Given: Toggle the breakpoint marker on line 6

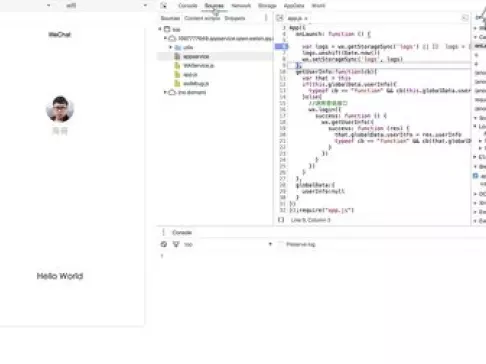Looking at the screenshot, I should 281,46.
